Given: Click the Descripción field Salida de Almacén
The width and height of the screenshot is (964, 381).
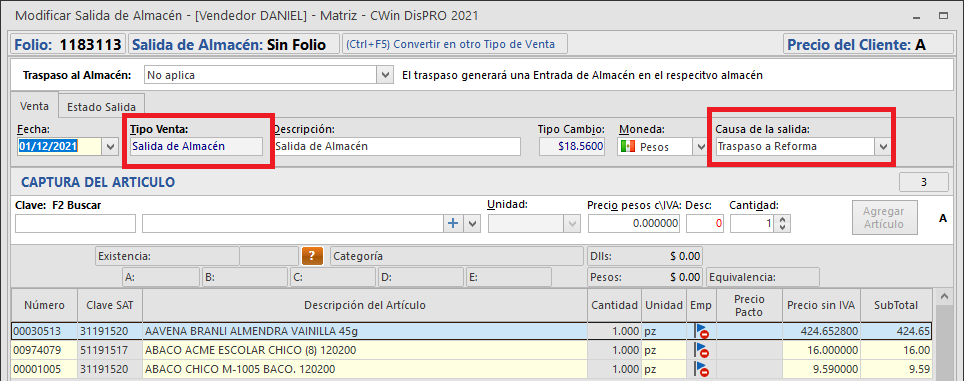Looking at the screenshot, I should pyautogui.click(x=397, y=147).
